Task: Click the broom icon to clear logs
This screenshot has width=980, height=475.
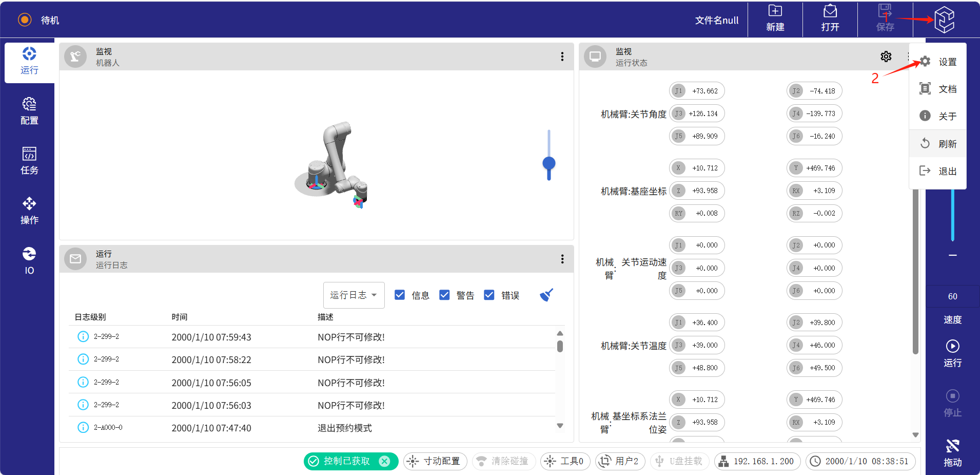Action: pyautogui.click(x=546, y=295)
